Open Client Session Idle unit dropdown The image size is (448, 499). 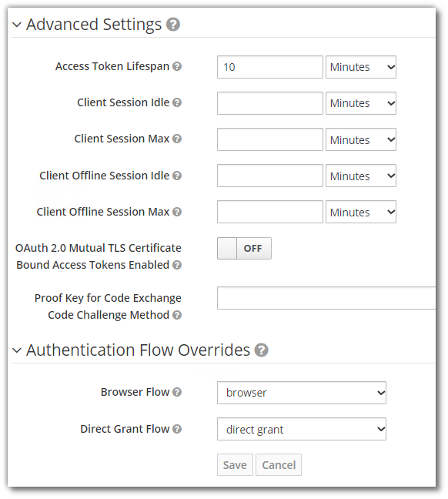coord(361,103)
